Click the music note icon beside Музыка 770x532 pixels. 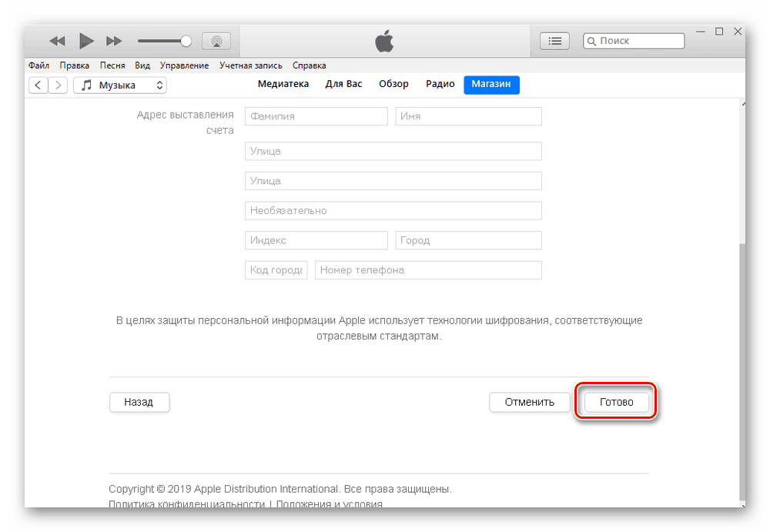[86, 85]
